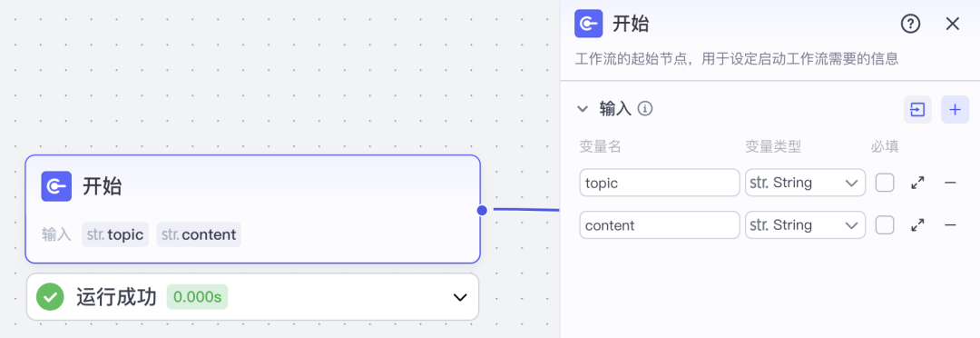
Task: Toggle required checkbox for content
Action: click(885, 225)
